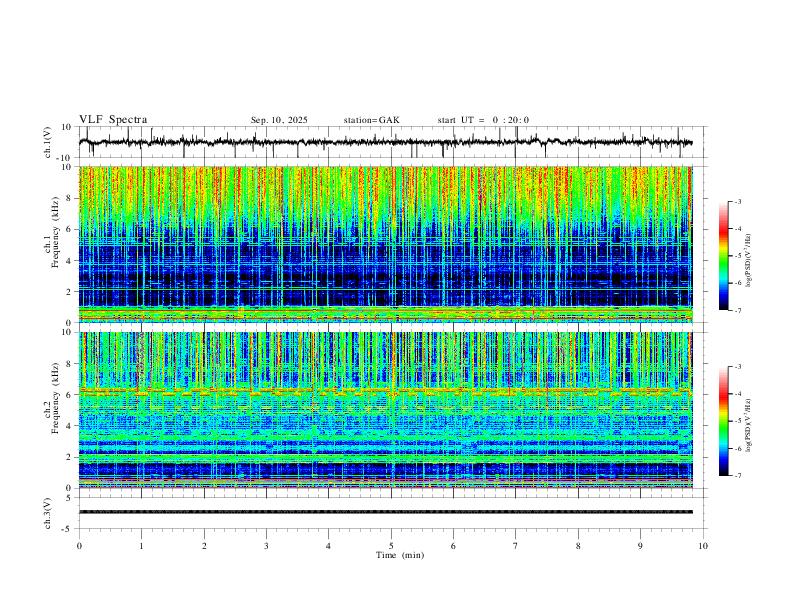This screenshot has width=792, height=612.
Task: Click the ch.2 spectrogram panel
Action: 386,410
